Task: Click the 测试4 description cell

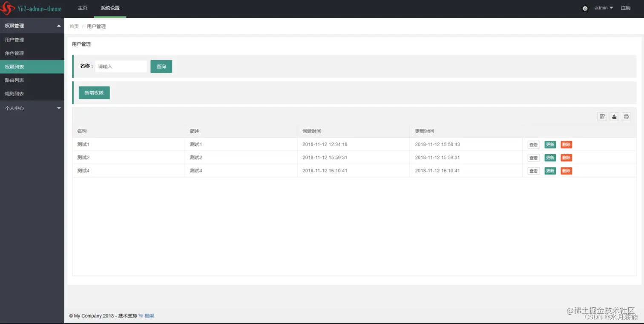Action: [241, 171]
